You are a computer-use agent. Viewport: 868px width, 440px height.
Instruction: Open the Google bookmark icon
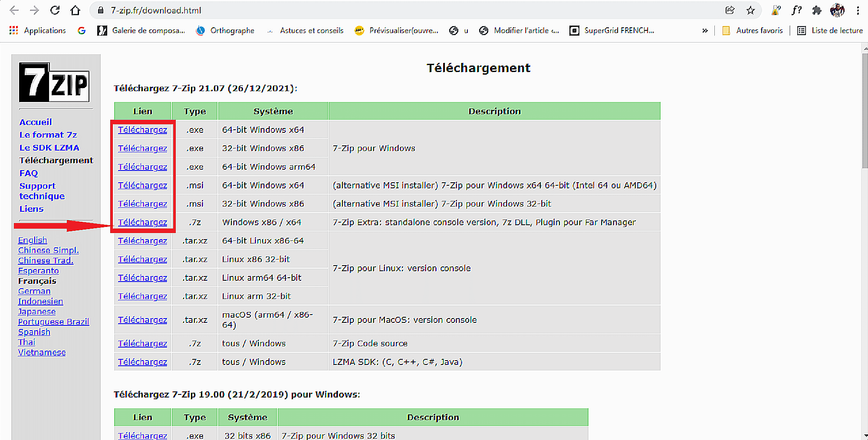coord(82,30)
